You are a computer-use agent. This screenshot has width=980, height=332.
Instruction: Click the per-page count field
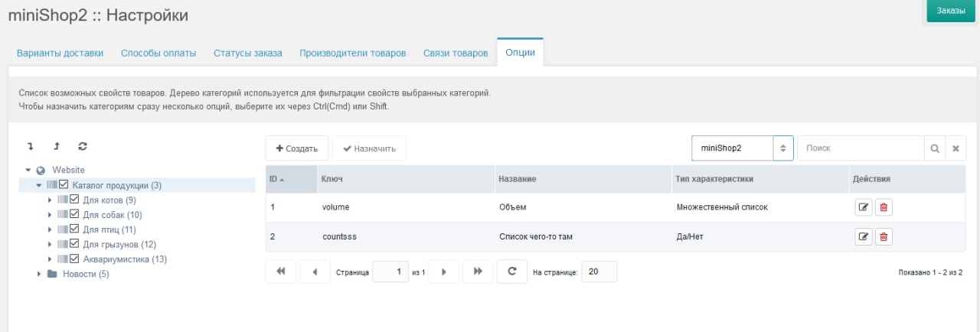599,272
